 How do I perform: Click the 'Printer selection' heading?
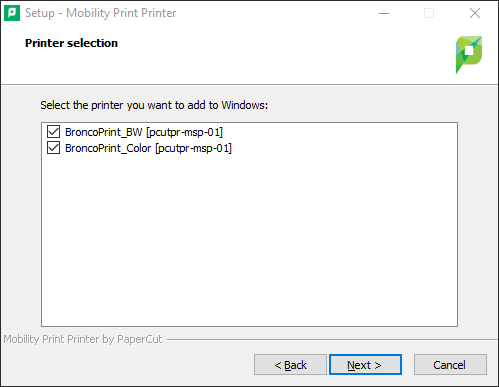click(x=71, y=43)
